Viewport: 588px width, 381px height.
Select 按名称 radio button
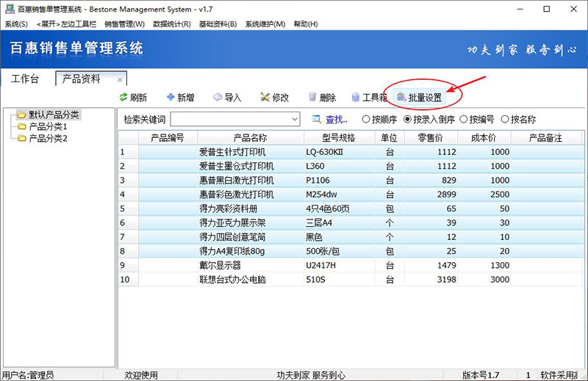tap(505, 120)
